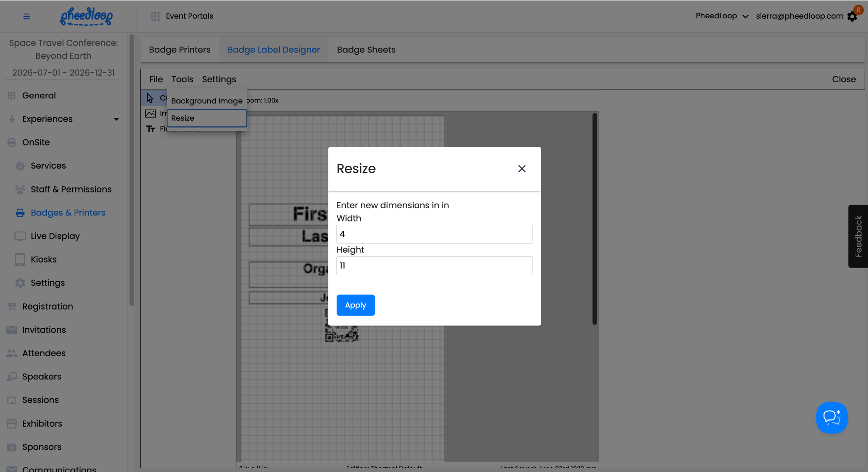868x472 pixels.
Task: Click the Kiosks tablet icon
Action: (20, 260)
